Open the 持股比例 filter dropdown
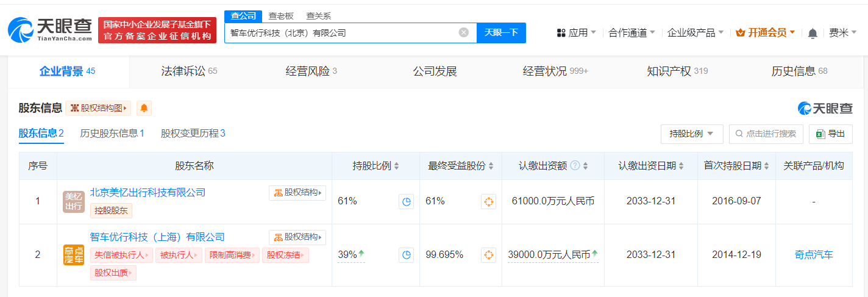This screenshot has width=868, height=297. 692,134
